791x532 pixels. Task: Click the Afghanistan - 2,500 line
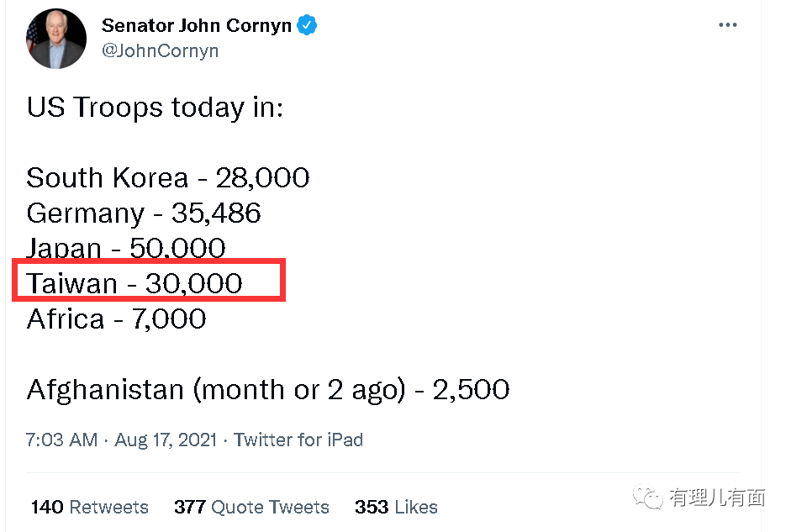267,389
